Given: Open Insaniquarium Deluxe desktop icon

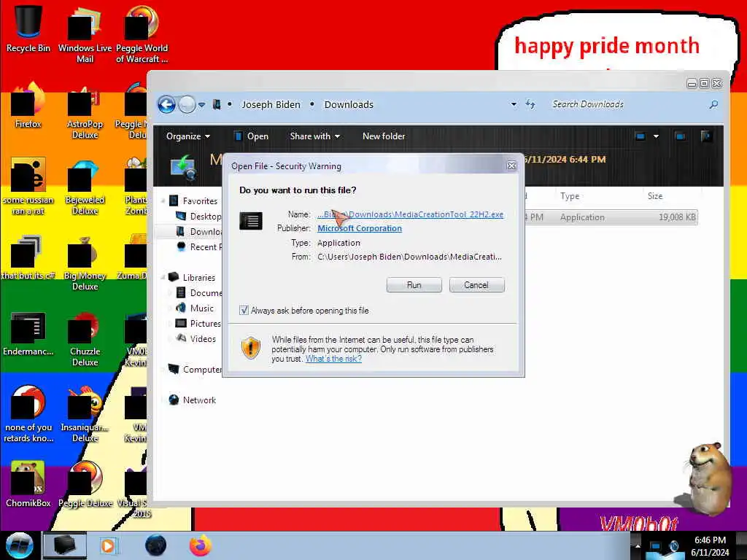Looking at the screenshot, I should (x=85, y=414).
